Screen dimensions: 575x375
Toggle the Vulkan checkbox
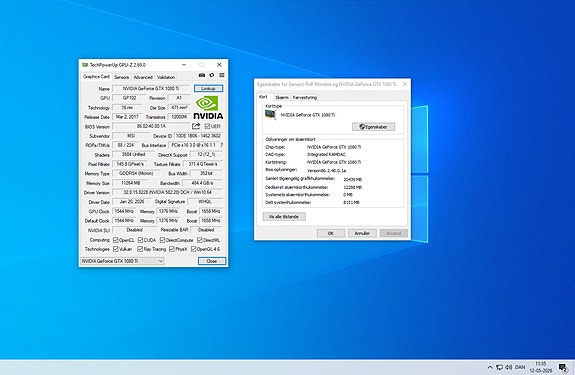tap(116, 249)
